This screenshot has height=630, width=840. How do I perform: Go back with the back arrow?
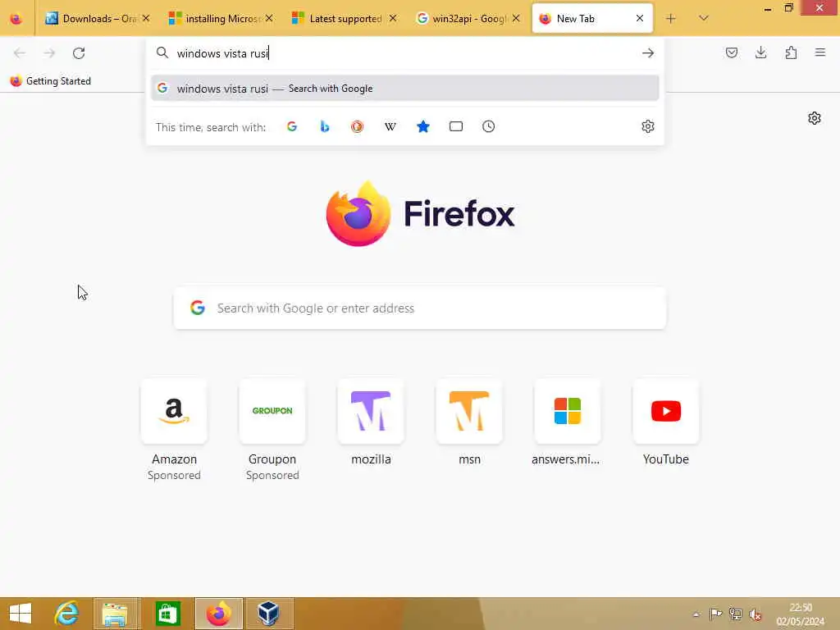coord(20,53)
